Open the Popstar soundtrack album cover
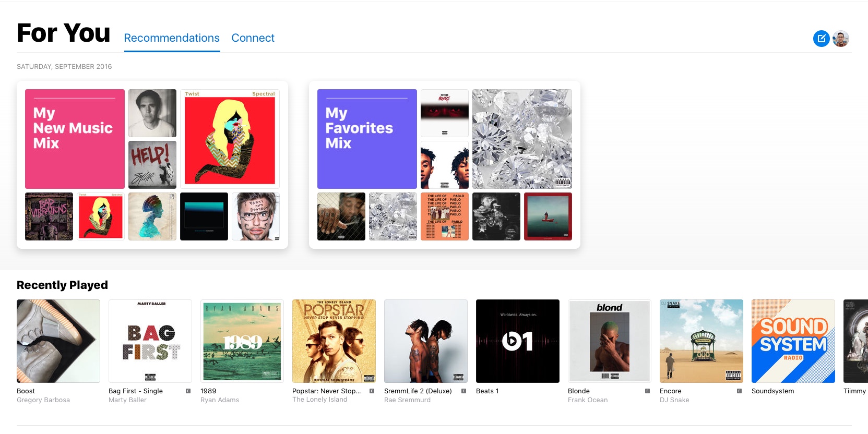868x434 pixels. pos(334,341)
